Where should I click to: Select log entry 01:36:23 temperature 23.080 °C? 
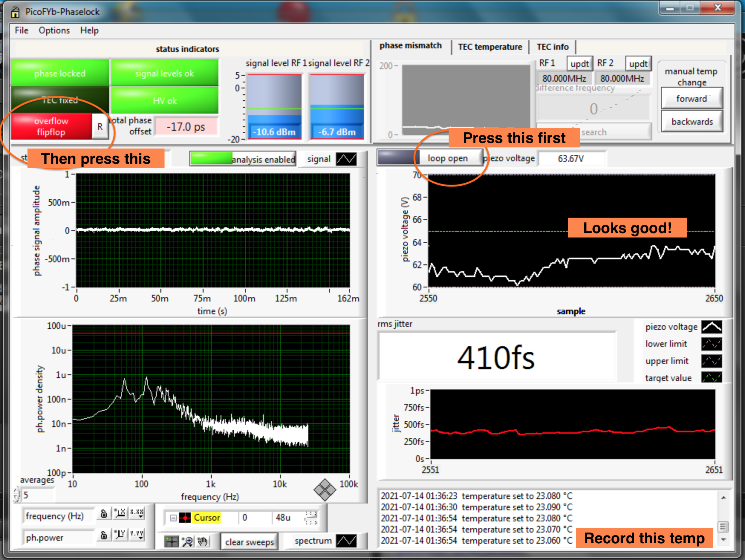pyautogui.click(x=476, y=496)
